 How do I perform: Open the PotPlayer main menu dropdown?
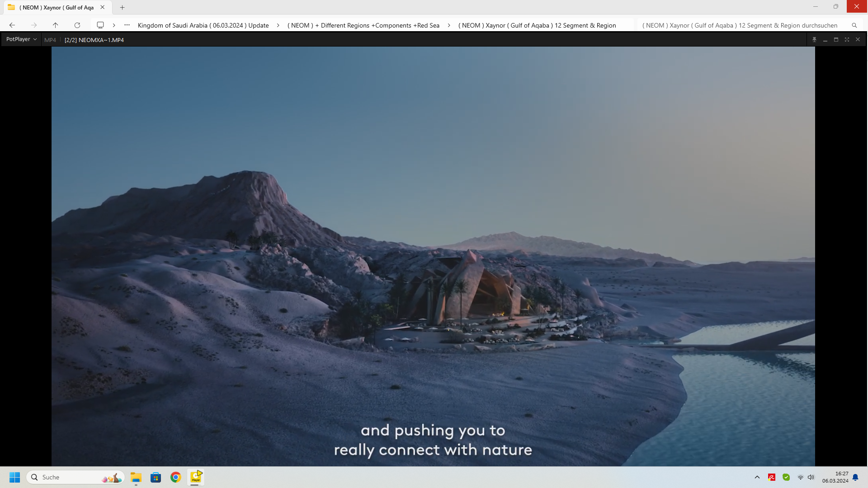point(21,39)
